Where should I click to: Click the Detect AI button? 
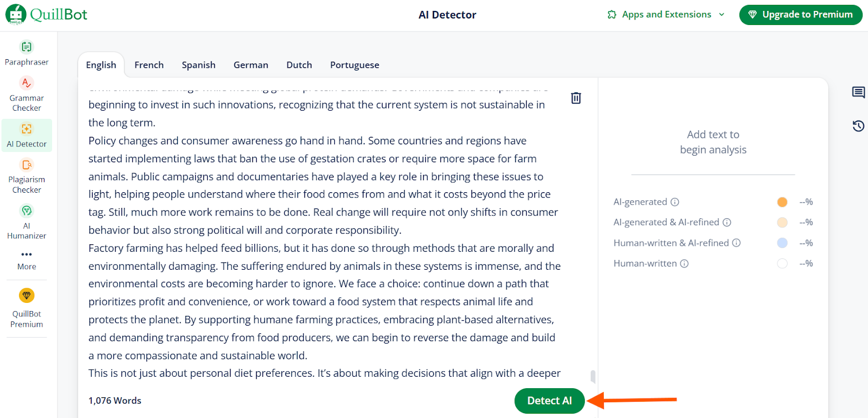coord(550,401)
